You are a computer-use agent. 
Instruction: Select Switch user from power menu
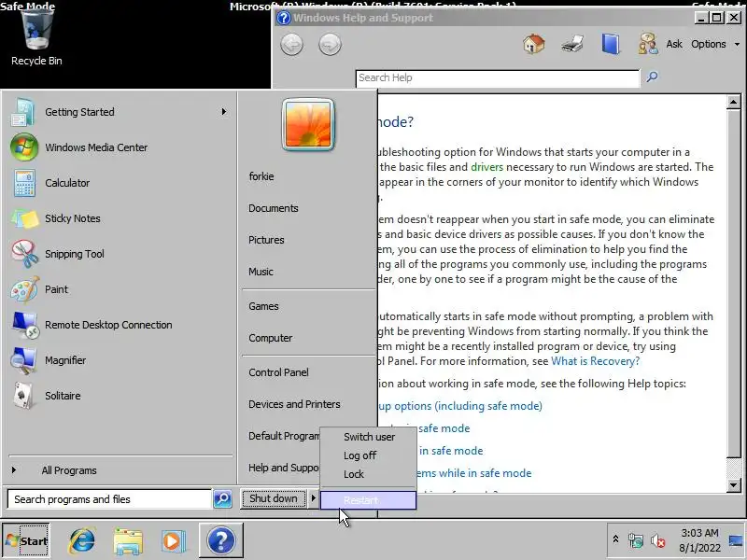tap(369, 437)
